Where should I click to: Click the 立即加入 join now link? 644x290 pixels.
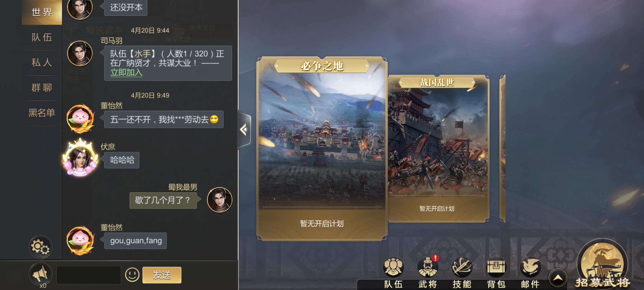click(x=126, y=73)
